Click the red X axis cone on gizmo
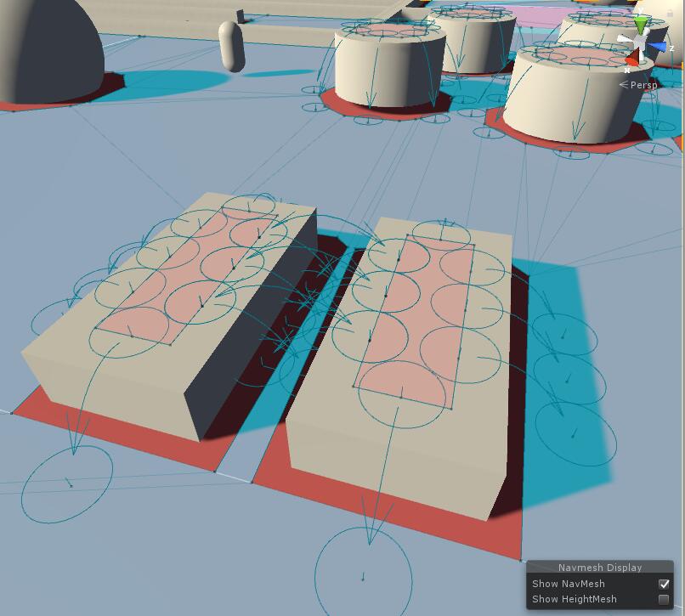Viewport: 685px width, 616px height. [x=633, y=58]
